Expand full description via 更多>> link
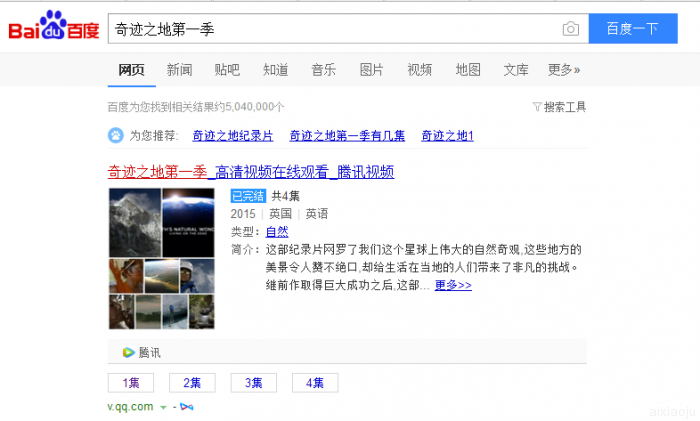Screen dimensions: 700x421 [x=453, y=285]
